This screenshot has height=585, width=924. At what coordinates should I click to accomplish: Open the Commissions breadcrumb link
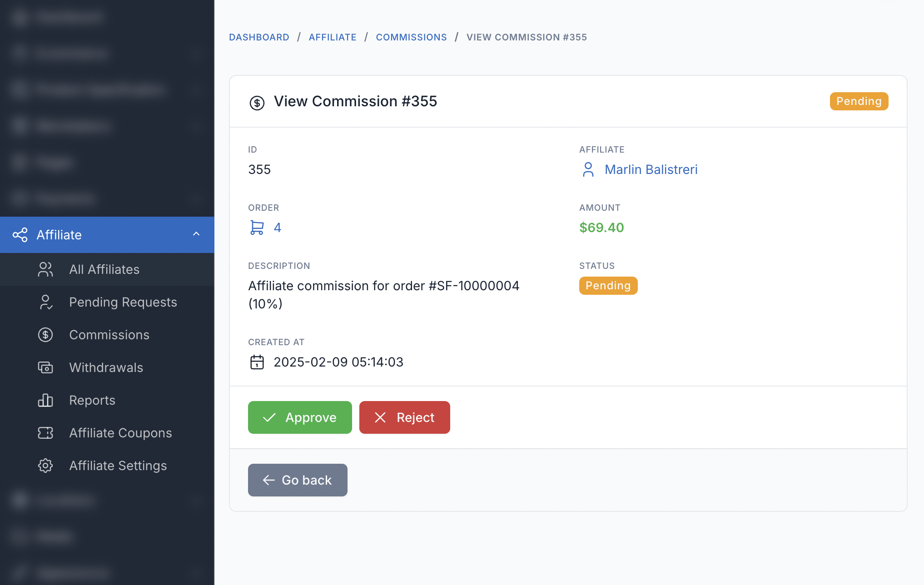point(411,37)
